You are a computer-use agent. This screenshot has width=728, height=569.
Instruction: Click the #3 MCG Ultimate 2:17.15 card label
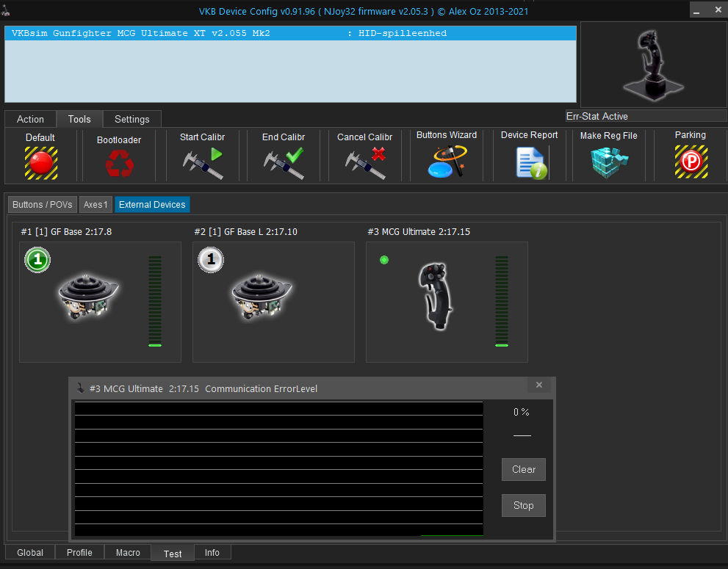[419, 231]
